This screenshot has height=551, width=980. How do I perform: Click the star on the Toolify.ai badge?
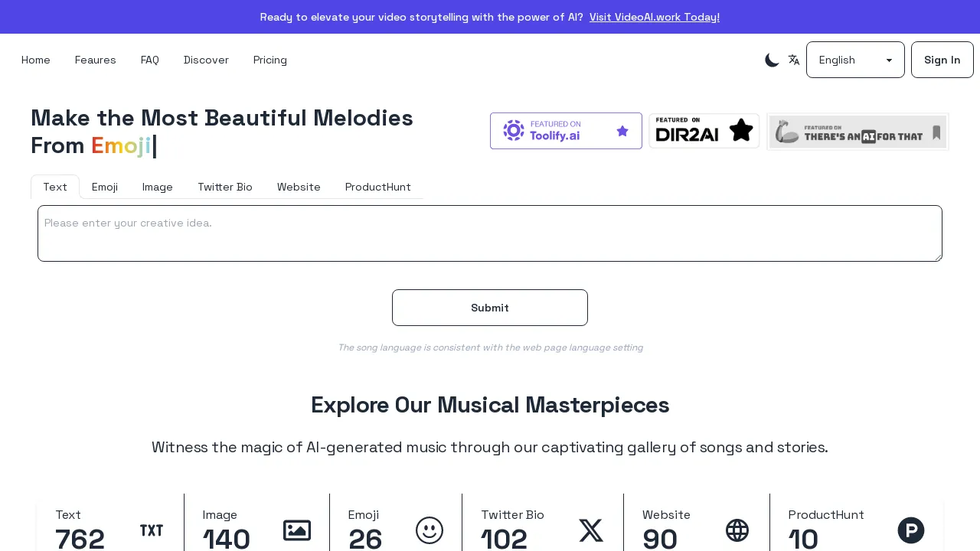pyautogui.click(x=622, y=130)
